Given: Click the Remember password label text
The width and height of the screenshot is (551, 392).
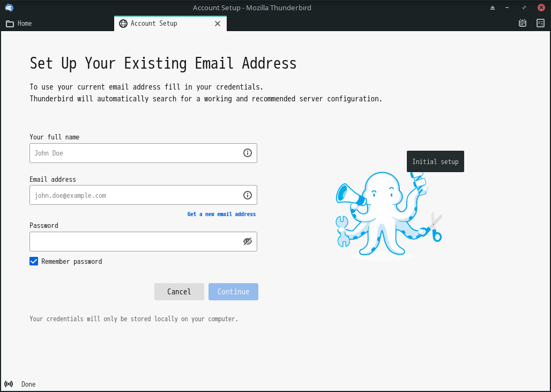Looking at the screenshot, I should coord(72,262).
